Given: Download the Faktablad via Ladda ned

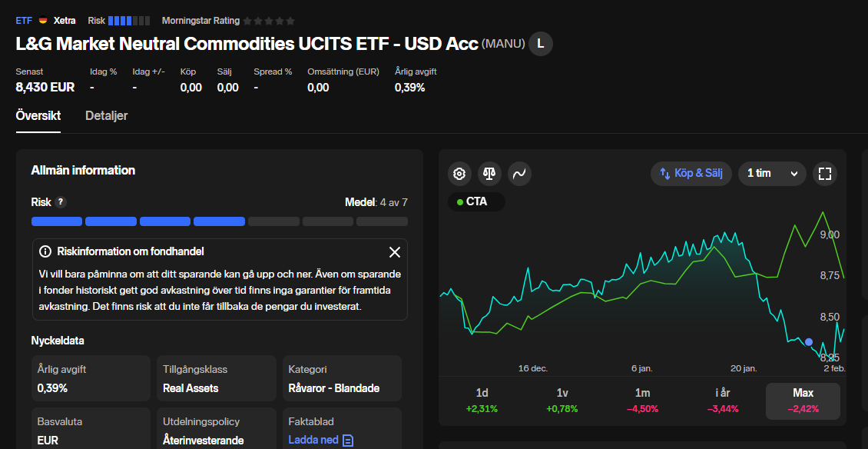Looking at the screenshot, I should [x=313, y=441].
